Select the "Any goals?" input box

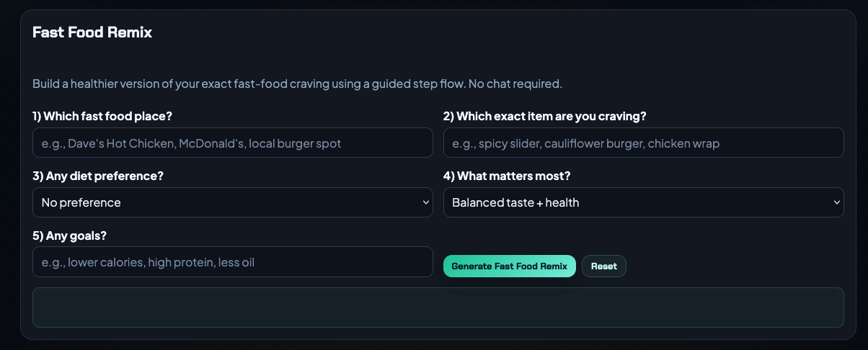pos(232,262)
